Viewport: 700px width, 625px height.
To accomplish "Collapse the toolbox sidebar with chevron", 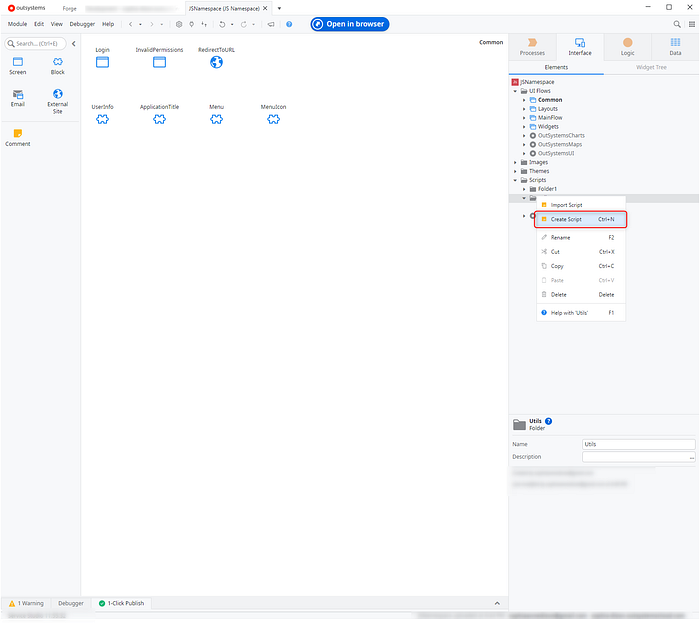I will (x=74, y=43).
